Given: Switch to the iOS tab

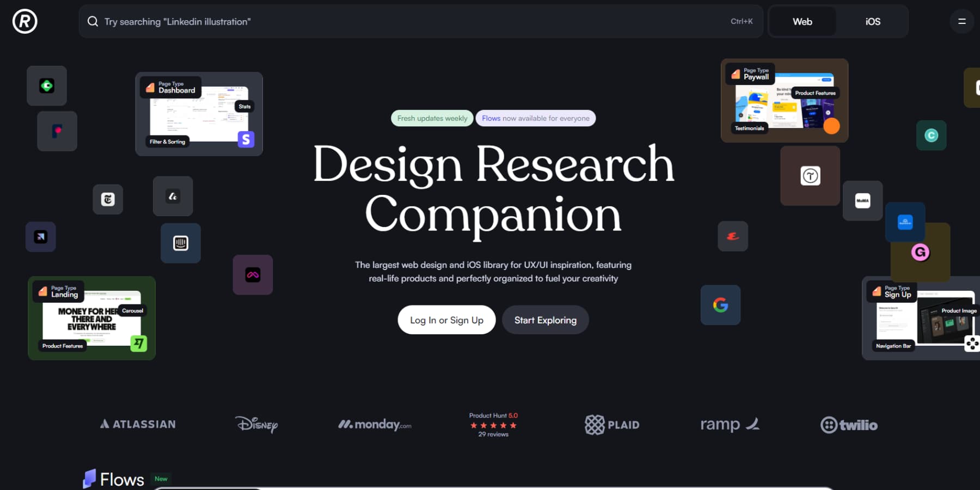Looking at the screenshot, I should coord(872,21).
